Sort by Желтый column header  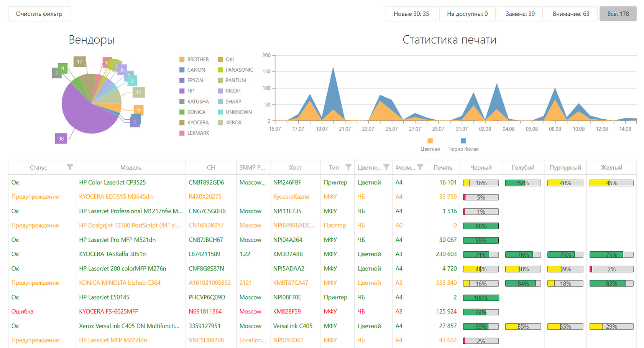(611, 167)
